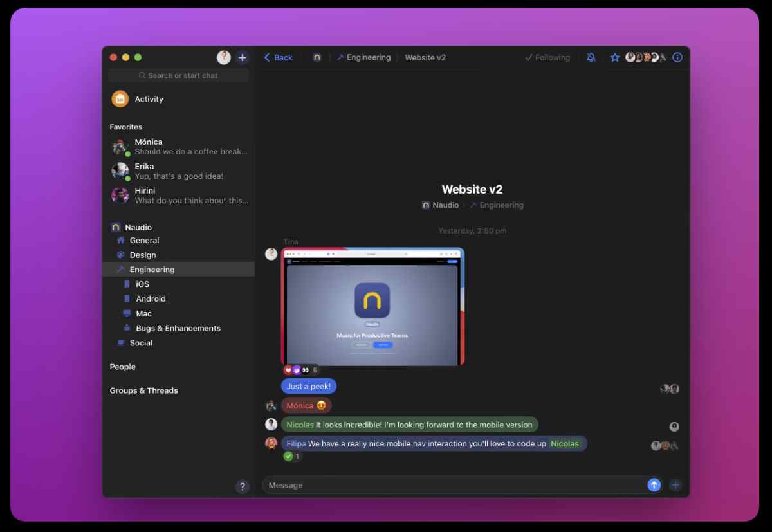Viewport: 772px width, 532px height.
Task: Click the add attachment plus icon
Action: point(675,485)
